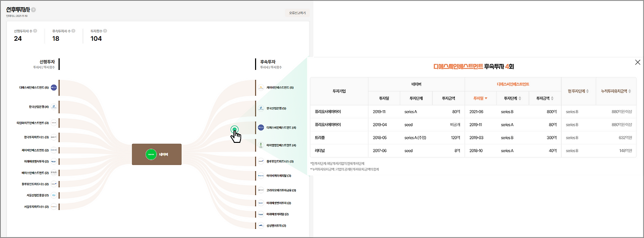Click 서울산업진흥원 (2) logo icon
The width and height of the screenshot is (644, 238).
coord(54,195)
